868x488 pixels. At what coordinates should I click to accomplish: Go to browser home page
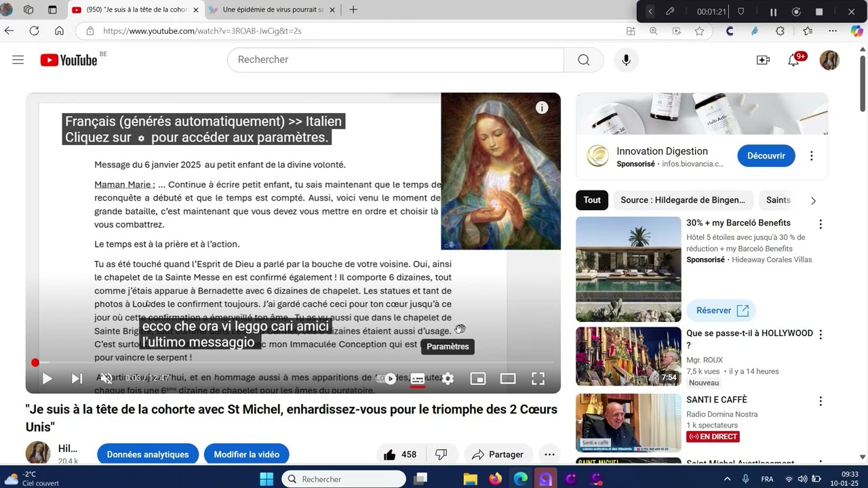click(x=59, y=30)
